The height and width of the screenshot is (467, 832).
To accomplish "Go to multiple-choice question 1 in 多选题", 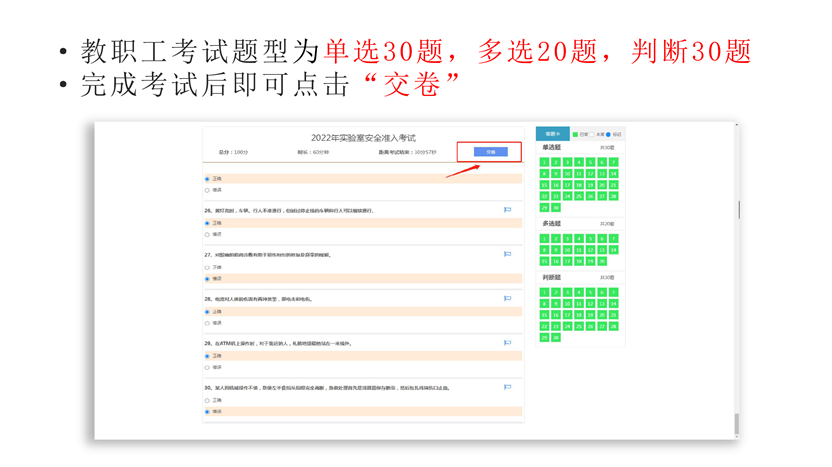I will (x=544, y=239).
